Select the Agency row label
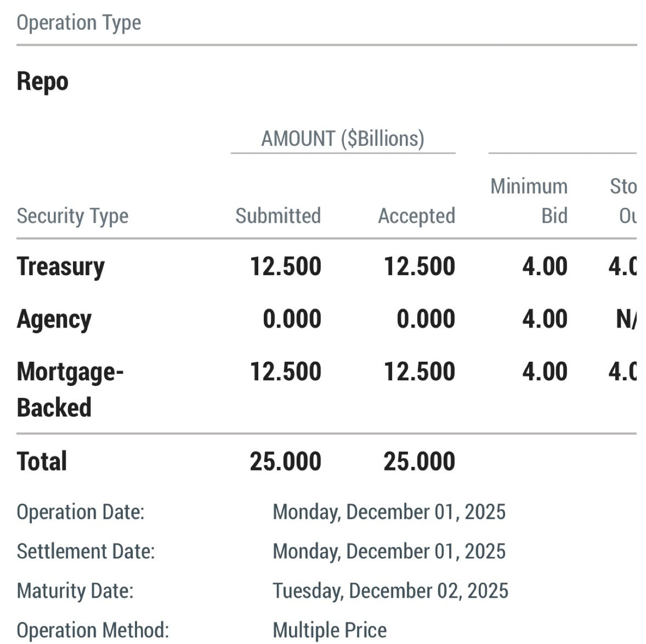Viewport: 646px width, 644px height. tap(54, 319)
